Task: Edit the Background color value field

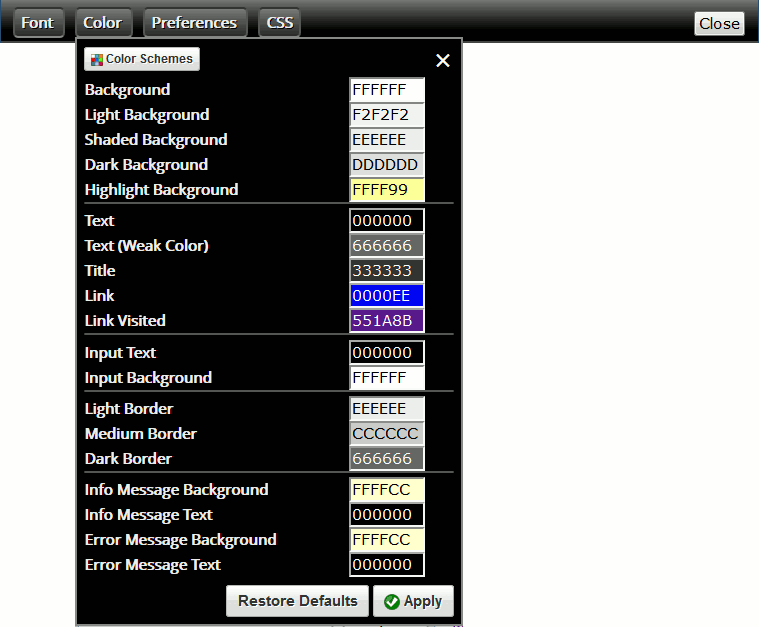Action: point(387,90)
